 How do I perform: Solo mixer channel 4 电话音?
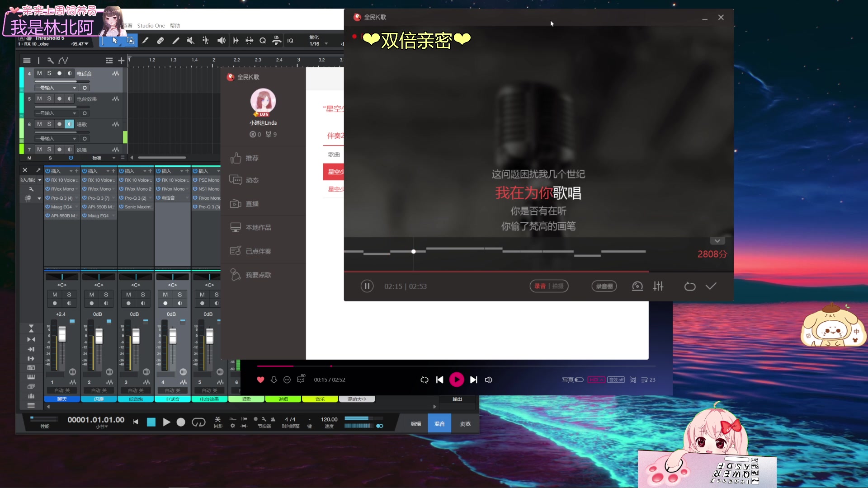point(179,295)
